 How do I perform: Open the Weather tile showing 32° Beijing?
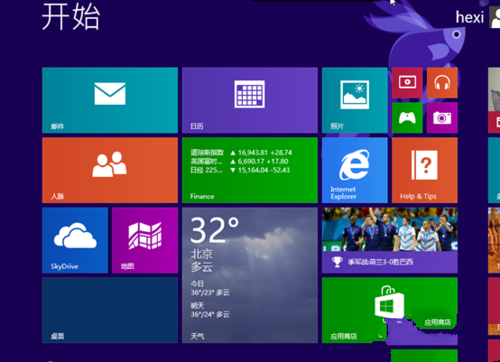click(250, 275)
